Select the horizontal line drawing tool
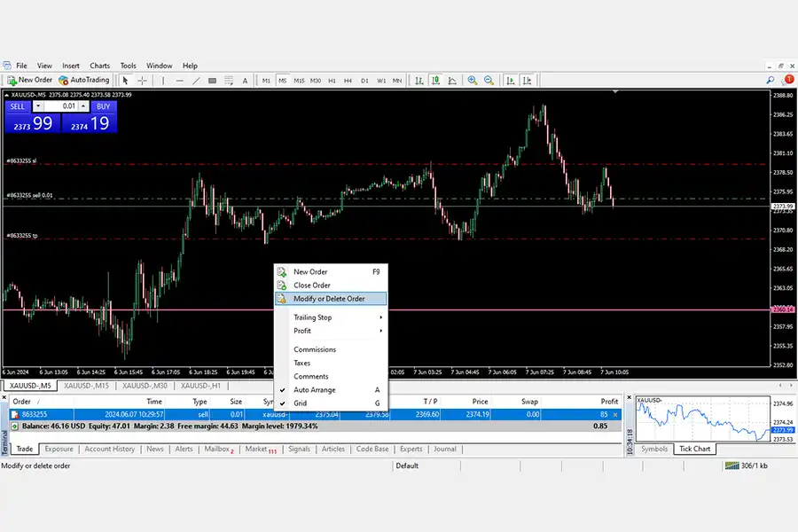The image size is (798, 532). tap(180, 81)
